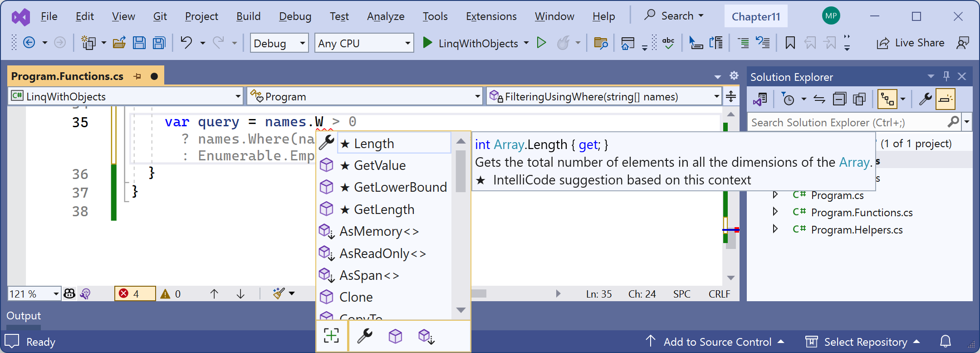Image resolution: width=980 pixels, height=353 pixels.
Task: Click the Copilot status icon
Action: pos(69,294)
